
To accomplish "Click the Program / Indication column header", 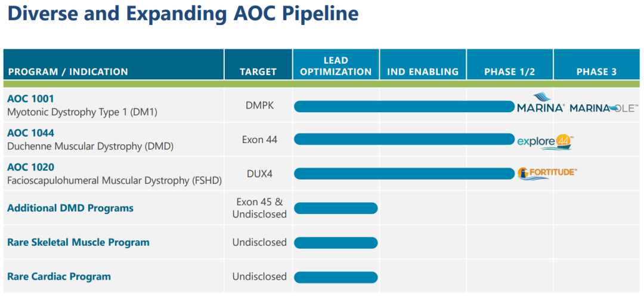I will point(67,72).
